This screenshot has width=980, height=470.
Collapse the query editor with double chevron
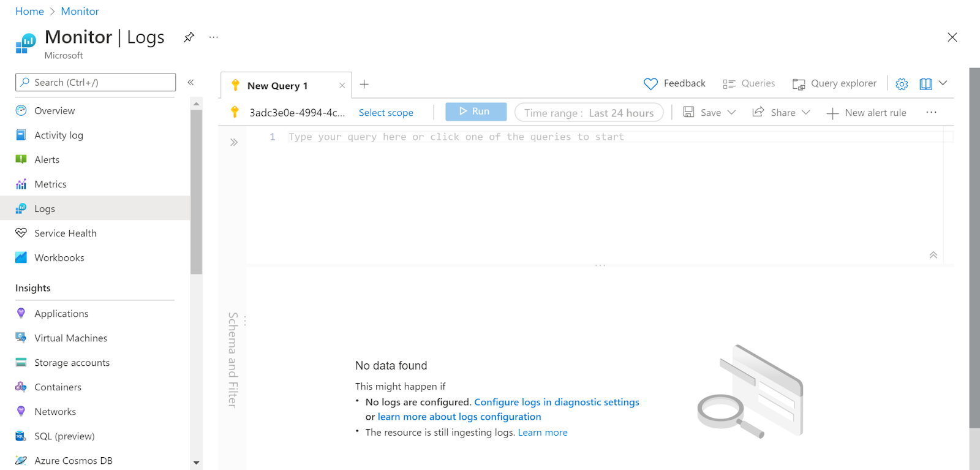[933, 255]
